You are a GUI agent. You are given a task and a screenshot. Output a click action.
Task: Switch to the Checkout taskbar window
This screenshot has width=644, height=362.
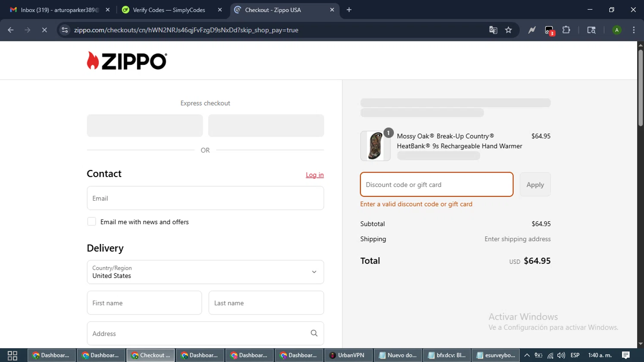[x=151, y=355]
